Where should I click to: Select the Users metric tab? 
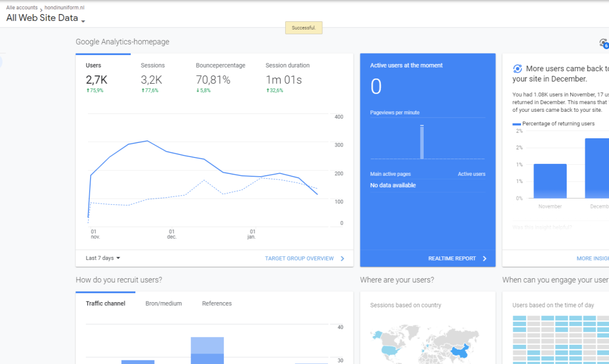coord(94,66)
